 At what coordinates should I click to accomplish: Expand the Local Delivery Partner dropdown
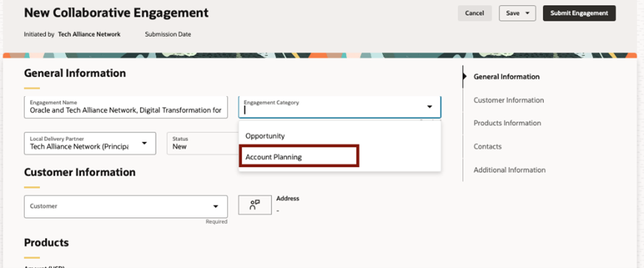coord(144,144)
